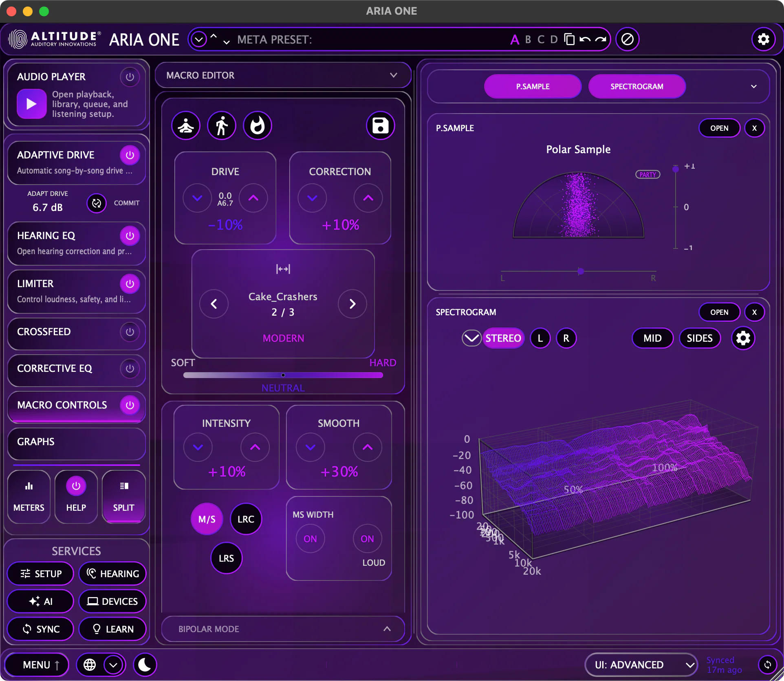Select the walking person macro icon
This screenshot has width=784, height=681.
tap(222, 125)
